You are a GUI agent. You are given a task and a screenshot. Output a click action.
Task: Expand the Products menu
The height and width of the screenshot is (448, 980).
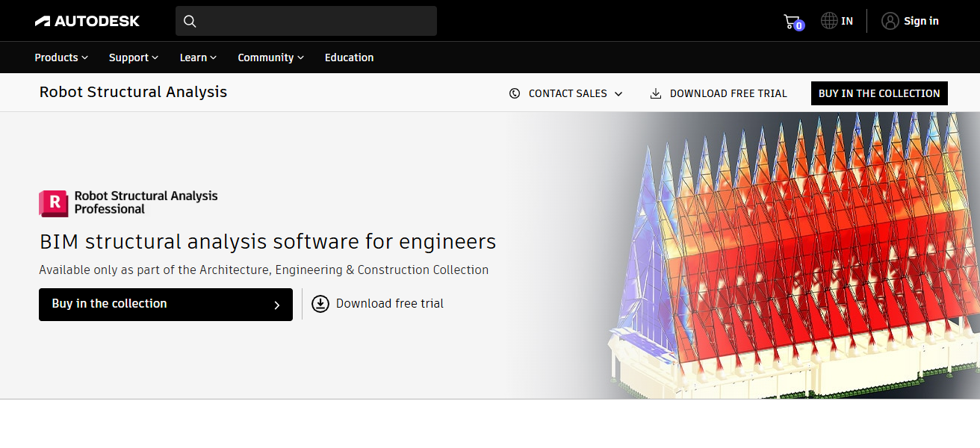point(61,57)
